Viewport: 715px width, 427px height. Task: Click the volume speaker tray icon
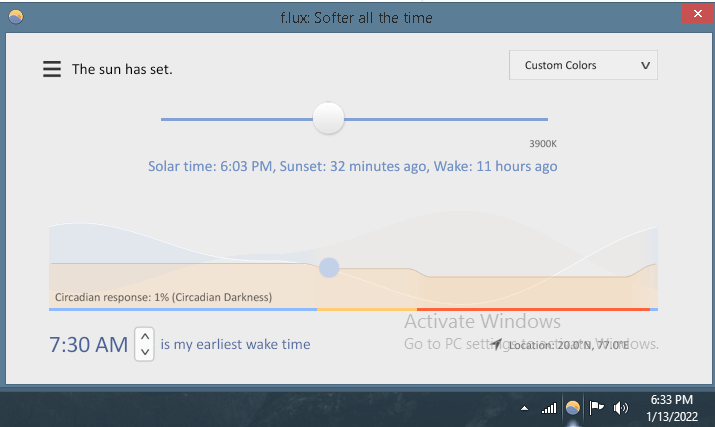[x=621, y=408]
